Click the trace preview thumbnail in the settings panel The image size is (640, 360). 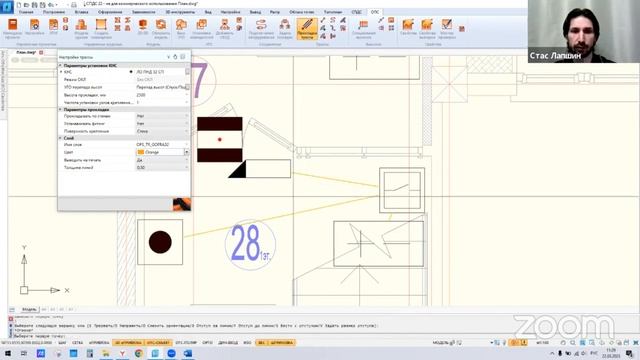182,204
